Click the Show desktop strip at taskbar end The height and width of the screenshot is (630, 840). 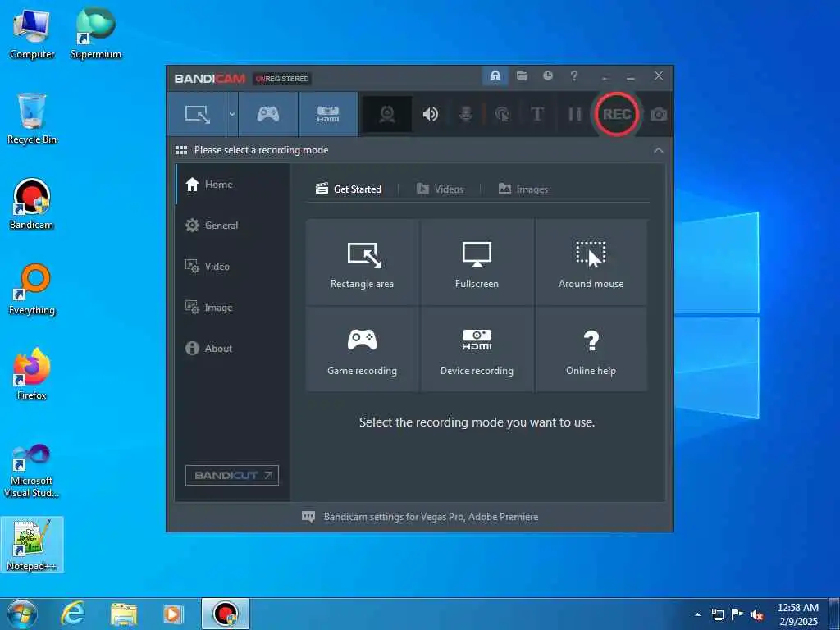[834, 614]
